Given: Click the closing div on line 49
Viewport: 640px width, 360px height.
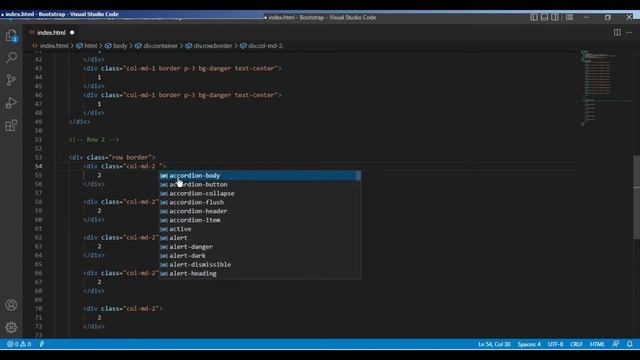Looking at the screenshot, I should click(80, 122).
